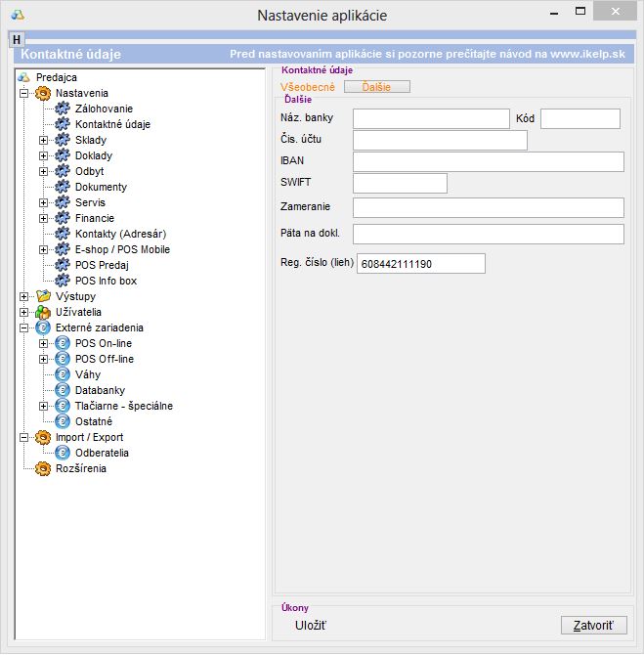Click the Užívatelia users icon
644x655 pixels.
tap(43, 312)
